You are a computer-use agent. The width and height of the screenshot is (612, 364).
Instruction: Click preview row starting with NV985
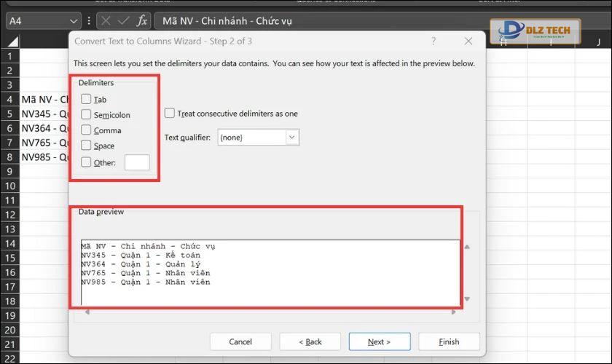pos(146,282)
